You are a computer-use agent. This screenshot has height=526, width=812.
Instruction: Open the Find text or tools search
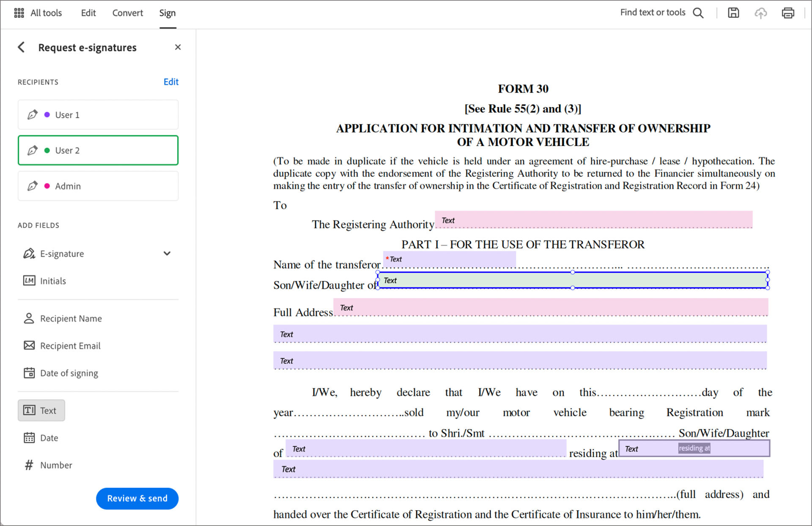point(698,13)
